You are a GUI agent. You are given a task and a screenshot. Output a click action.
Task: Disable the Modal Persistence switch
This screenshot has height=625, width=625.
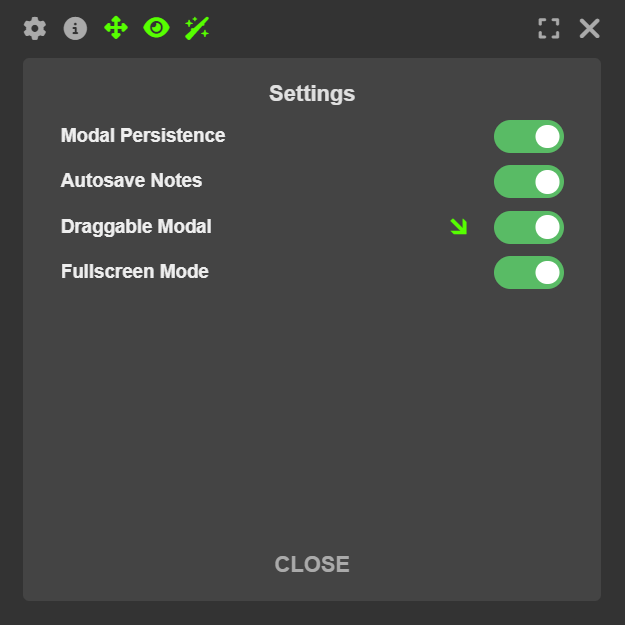tap(529, 136)
